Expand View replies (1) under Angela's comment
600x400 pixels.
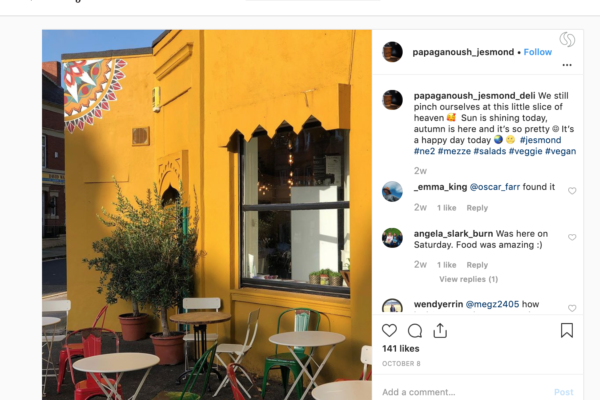click(468, 279)
